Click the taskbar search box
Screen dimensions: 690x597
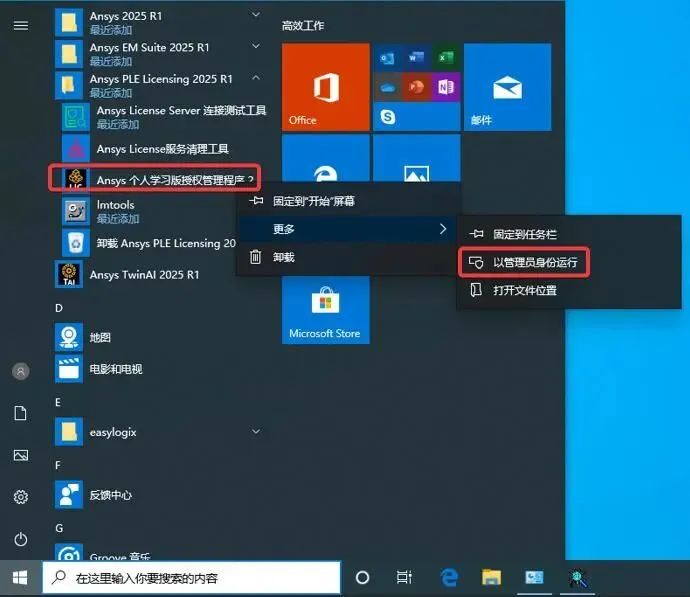pyautogui.click(x=191, y=578)
